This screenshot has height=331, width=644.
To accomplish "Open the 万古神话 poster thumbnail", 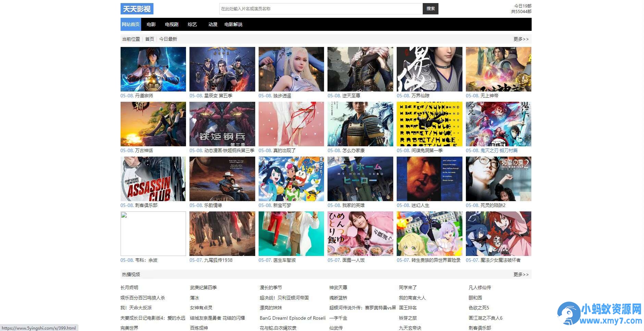I will 153,124.
